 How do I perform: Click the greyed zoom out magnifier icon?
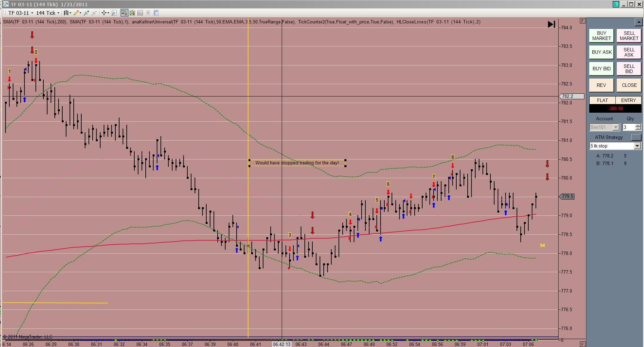pos(94,13)
